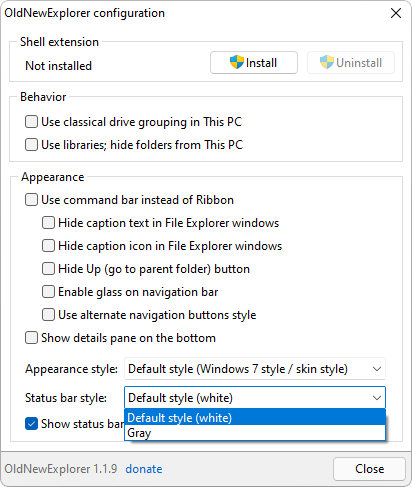Click the Install button with shield icon

point(254,62)
